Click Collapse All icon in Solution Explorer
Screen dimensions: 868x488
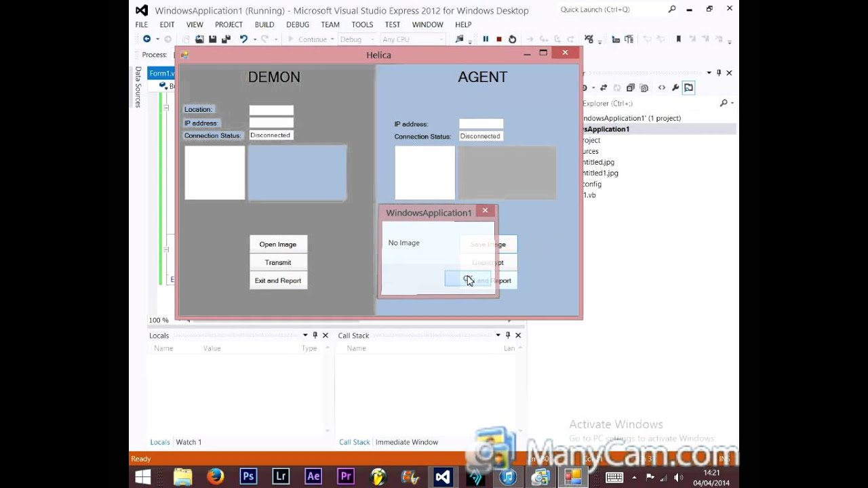point(631,87)
